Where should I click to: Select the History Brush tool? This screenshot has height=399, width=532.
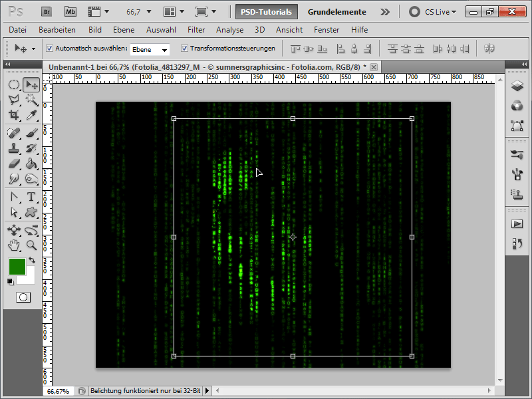(31, 148)
